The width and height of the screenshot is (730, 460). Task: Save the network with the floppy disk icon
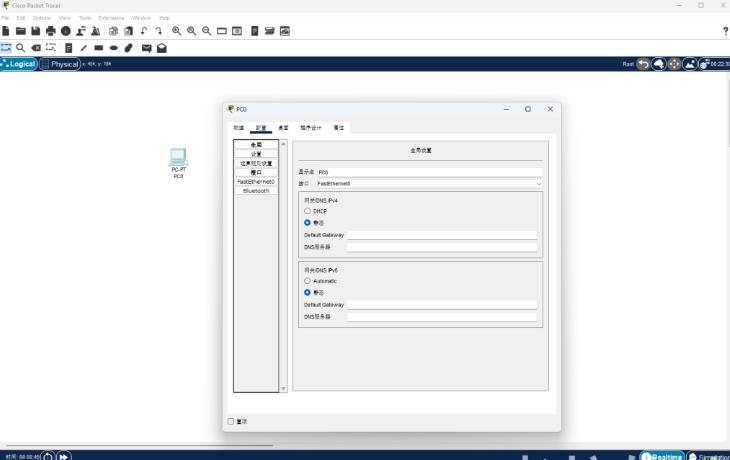click(35, 31)
